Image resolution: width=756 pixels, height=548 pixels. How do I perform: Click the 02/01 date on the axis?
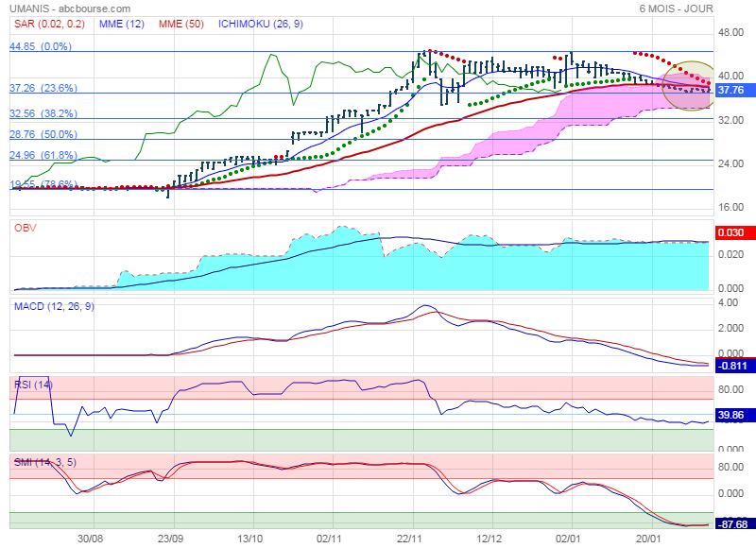(x=568, y=539)
